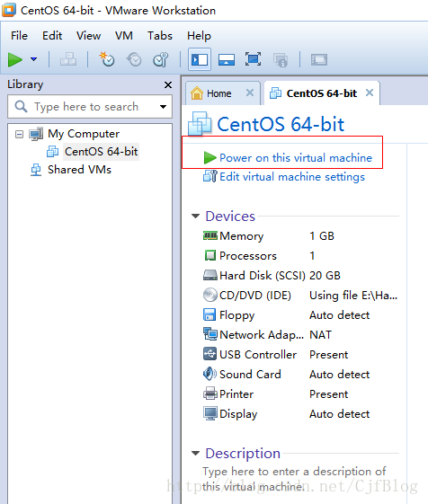Switch to the CentOS 64-bit tab
Screen dimensions: 428x504
click(322, 93)
